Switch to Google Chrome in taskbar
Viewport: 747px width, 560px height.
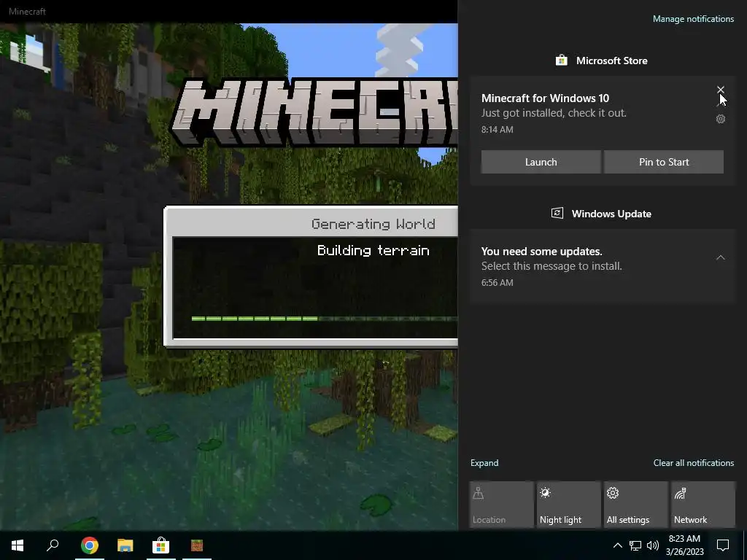(90, 545)
